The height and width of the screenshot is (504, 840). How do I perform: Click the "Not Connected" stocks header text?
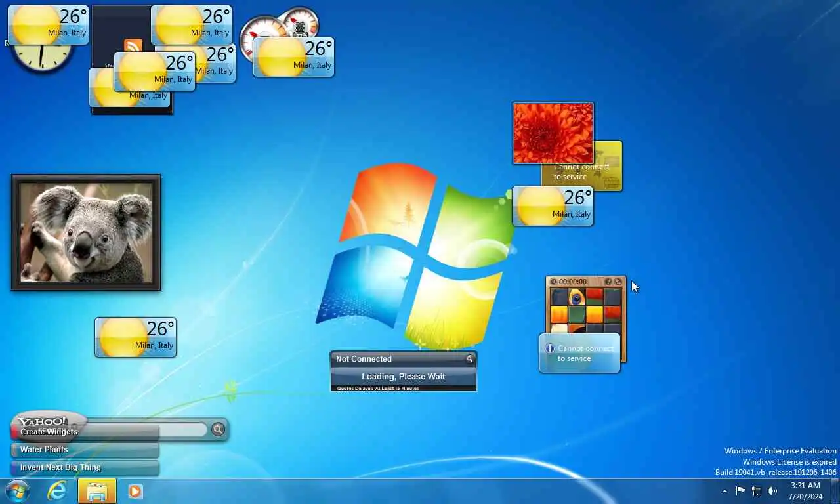click(x=364, y=359)
